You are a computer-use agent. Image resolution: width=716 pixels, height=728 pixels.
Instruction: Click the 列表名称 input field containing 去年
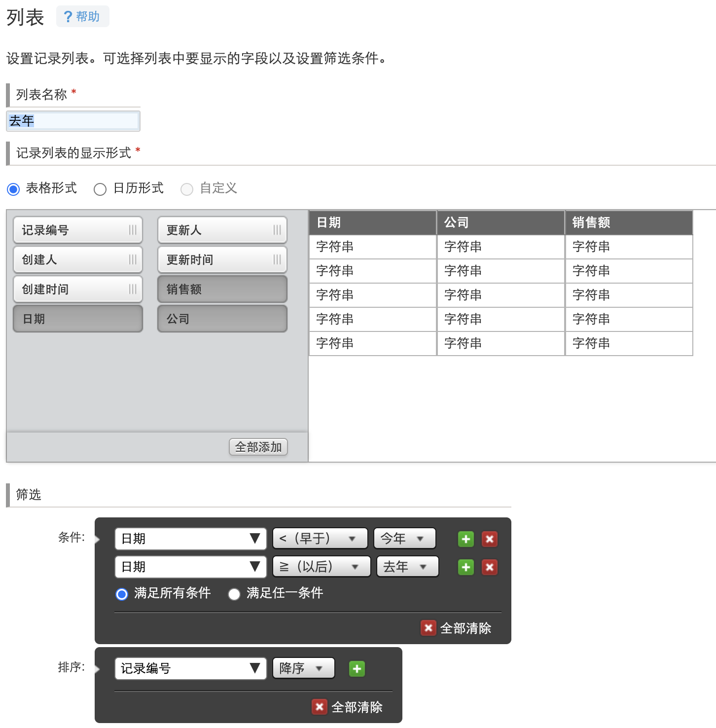pyautogui.click(x=73, y=121)
